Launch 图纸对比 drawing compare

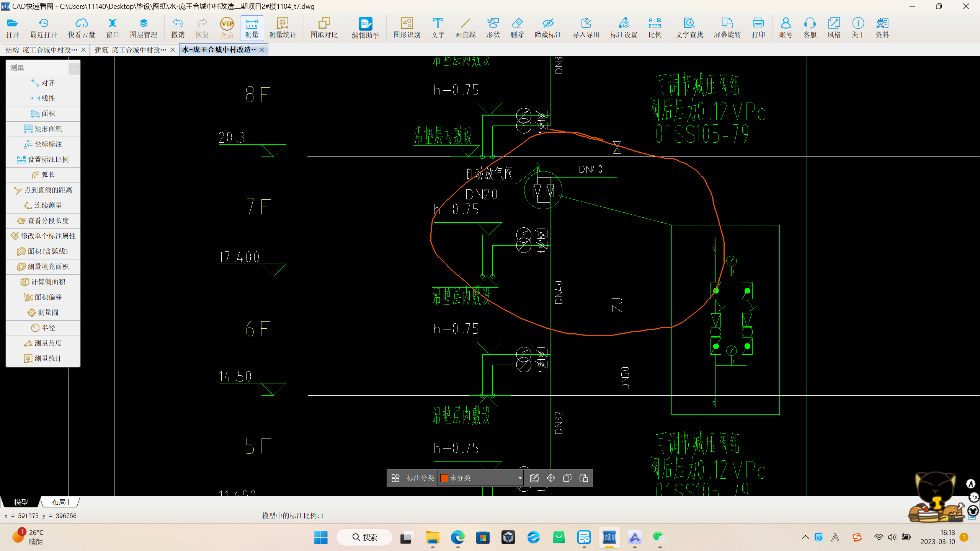[x=324, y=28]
